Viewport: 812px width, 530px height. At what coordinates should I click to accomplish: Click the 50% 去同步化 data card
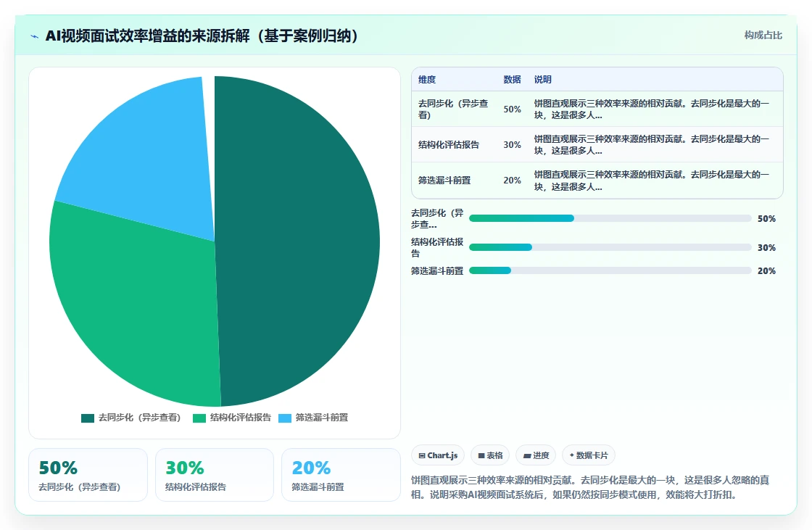tap(88, 475)
